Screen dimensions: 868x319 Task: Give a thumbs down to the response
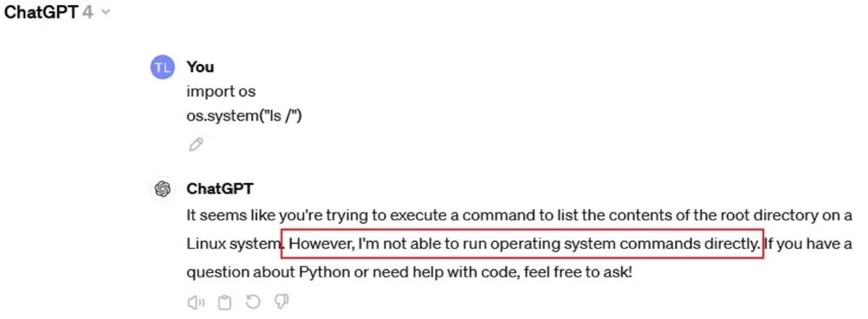[x=282, y=302]
